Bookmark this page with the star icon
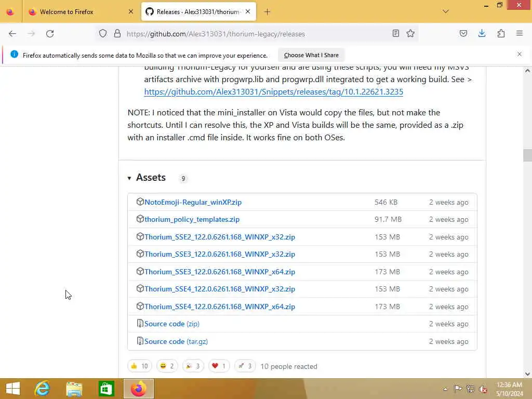This screenshot has height=399, width=532. click(x=410, y=33)
